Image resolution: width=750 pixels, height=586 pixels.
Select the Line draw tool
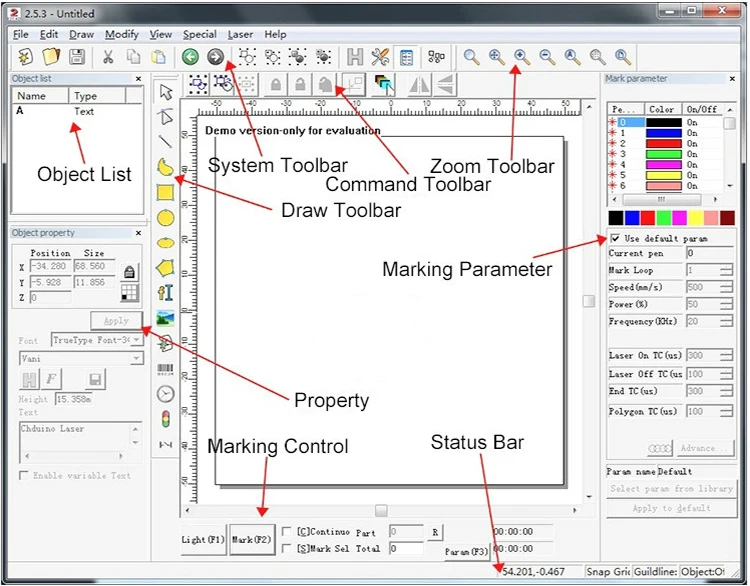[x=165, y=142]
